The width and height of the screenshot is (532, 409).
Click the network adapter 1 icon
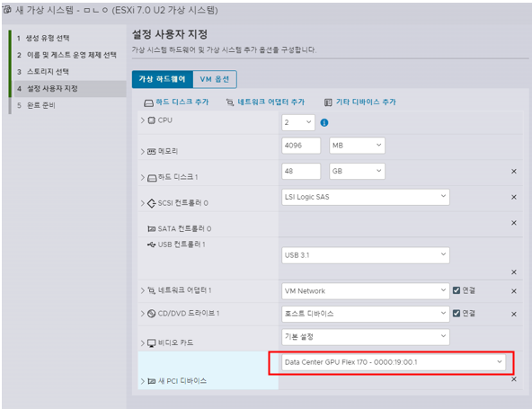(152, 290)
